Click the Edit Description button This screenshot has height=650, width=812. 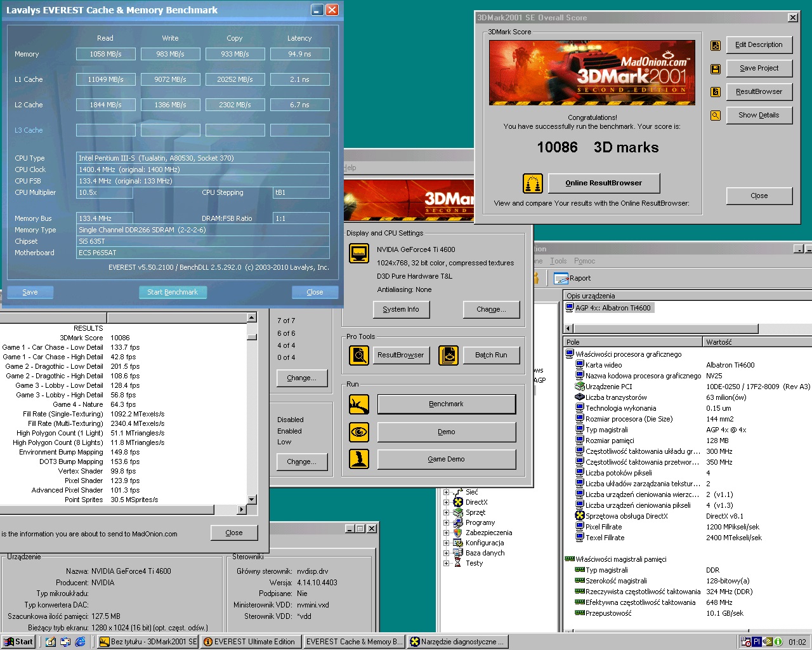(x=759, y=45)
